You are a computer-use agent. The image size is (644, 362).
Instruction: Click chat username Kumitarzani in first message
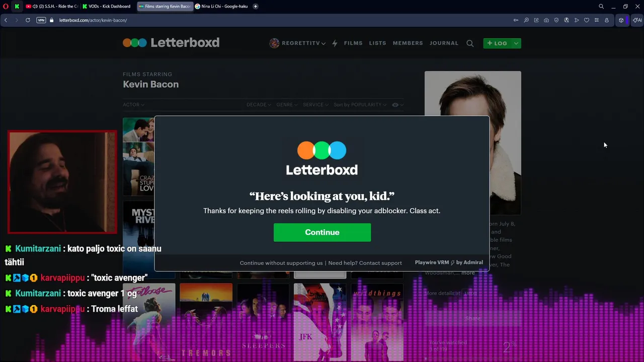click(38, 248)
